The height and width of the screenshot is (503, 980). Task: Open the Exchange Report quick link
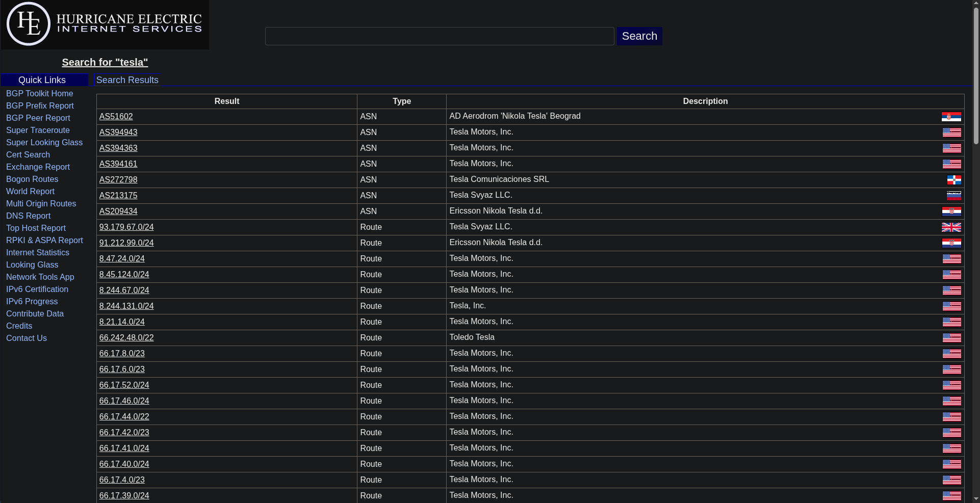38,167
